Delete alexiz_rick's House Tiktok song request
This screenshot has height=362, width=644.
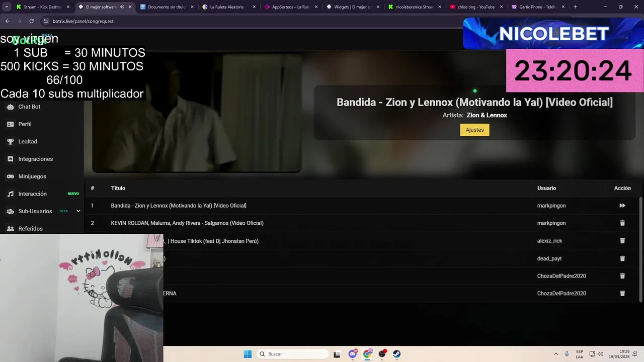(x=622, y=241)
